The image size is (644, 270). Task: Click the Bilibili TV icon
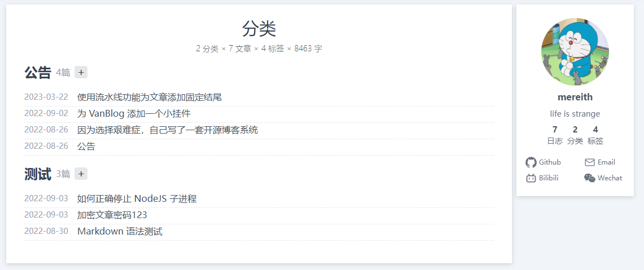point(531,178)
